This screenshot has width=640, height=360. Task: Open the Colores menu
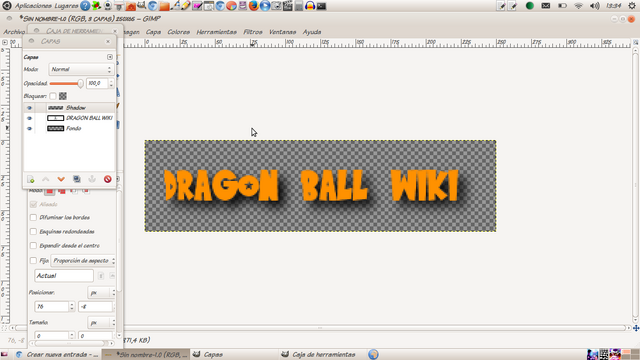coord(178,32)
